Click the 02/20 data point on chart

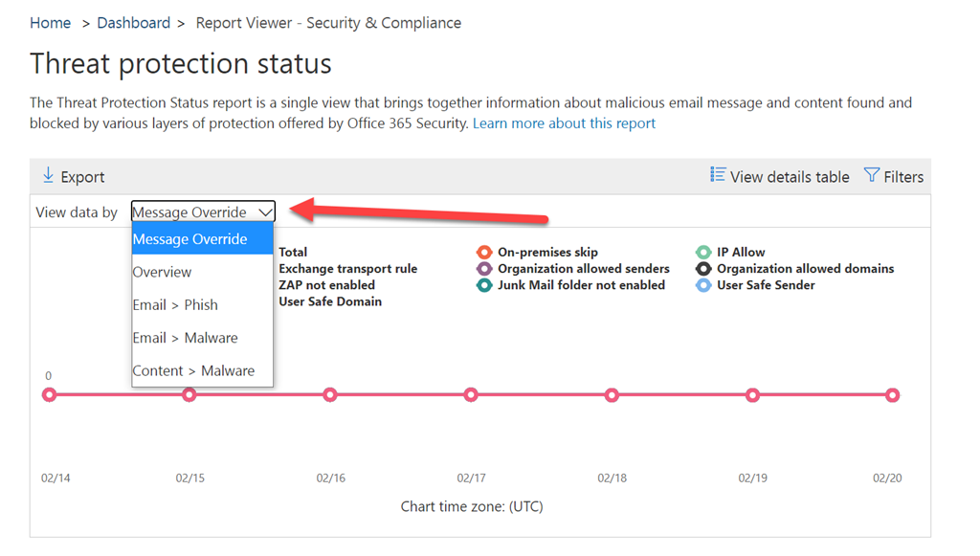tap(892, 394)
